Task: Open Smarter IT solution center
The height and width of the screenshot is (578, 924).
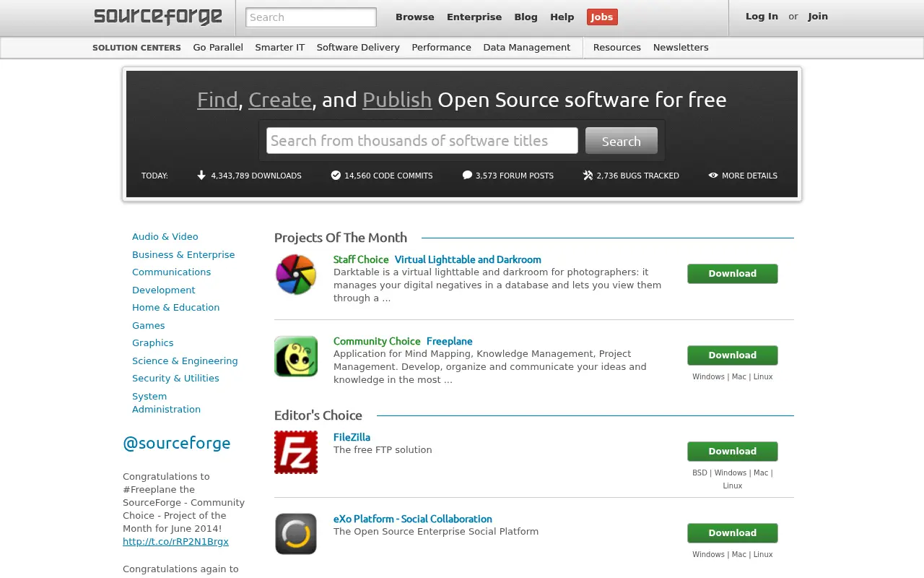Action: point(280,47)
